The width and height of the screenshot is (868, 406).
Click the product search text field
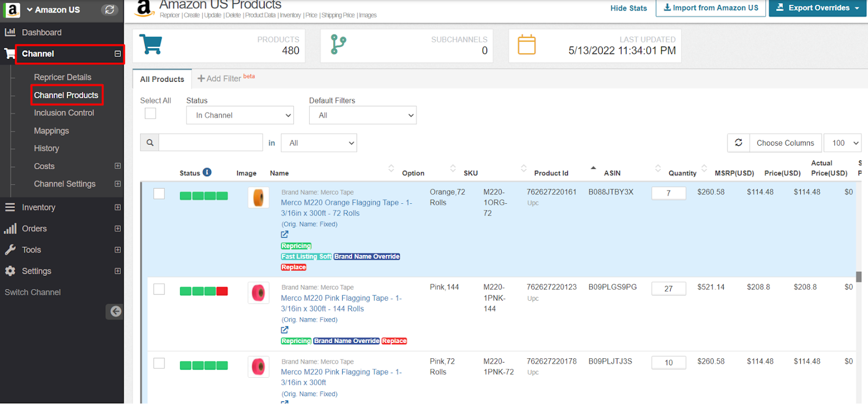(x=211, y=143)
